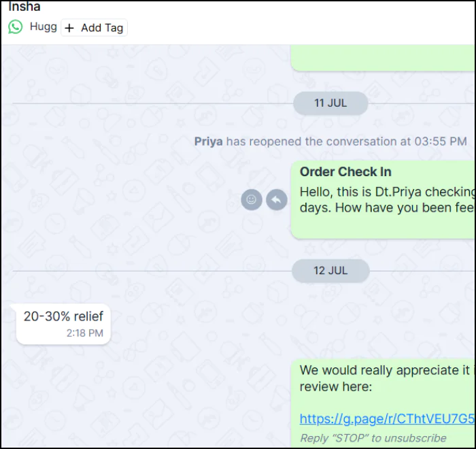Select the 20-30% relief message bubble
This screenshot has height=449, width=476.
[x=63, y=324]
